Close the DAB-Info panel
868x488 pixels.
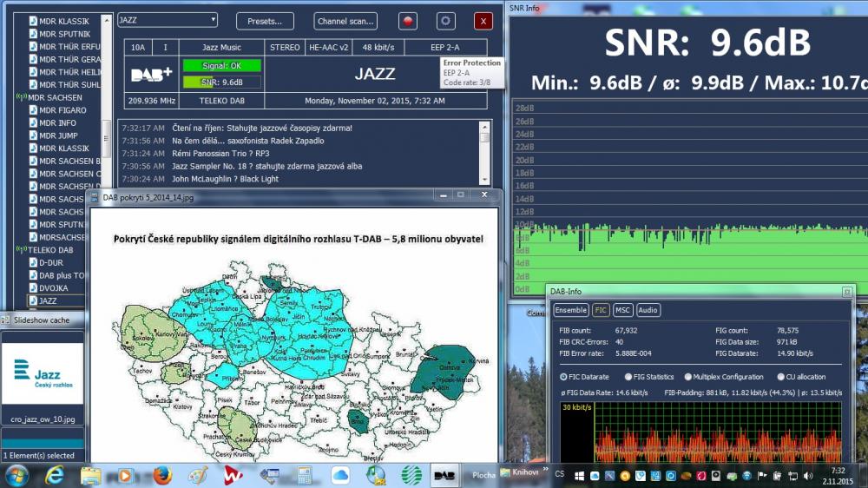tap(847, 292)
